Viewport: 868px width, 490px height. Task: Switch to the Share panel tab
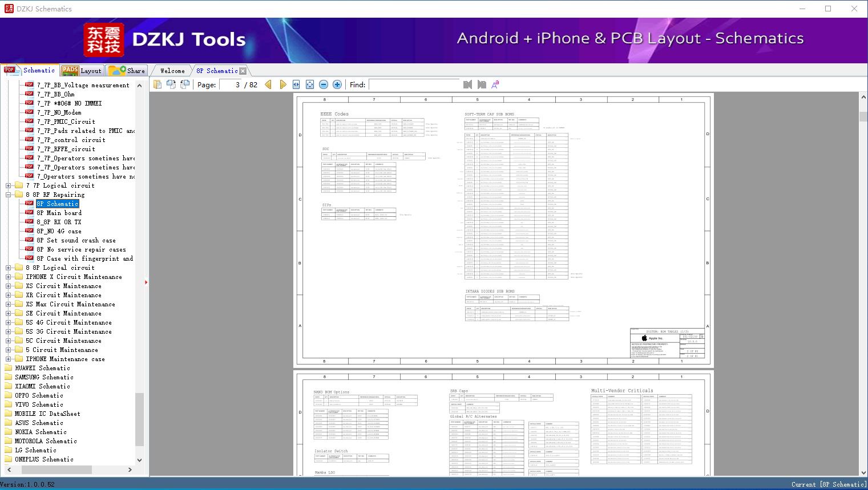click(x=127, y=71)
